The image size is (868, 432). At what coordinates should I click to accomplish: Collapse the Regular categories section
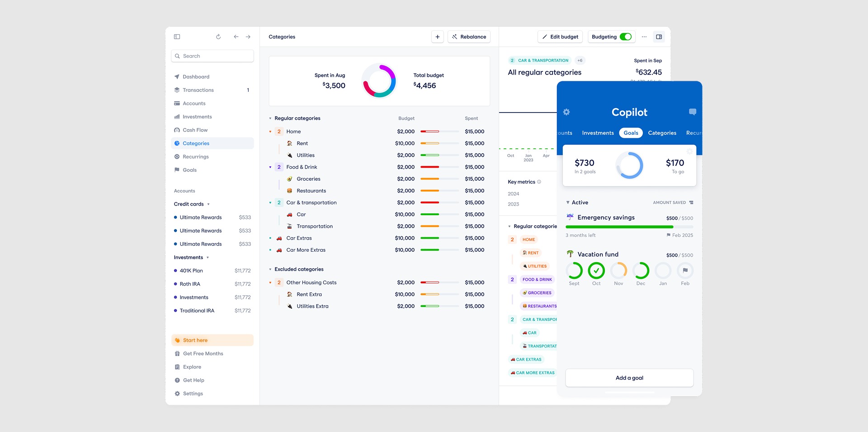pos(270,118)
